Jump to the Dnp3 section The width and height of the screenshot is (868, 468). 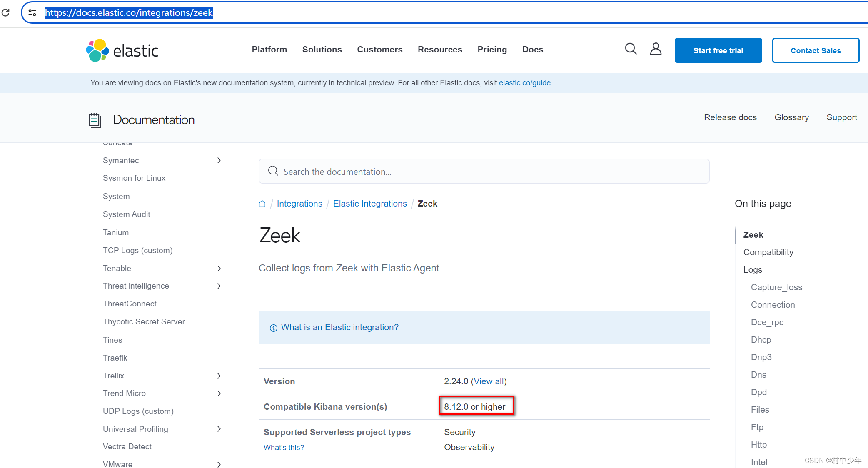point(761,357)
